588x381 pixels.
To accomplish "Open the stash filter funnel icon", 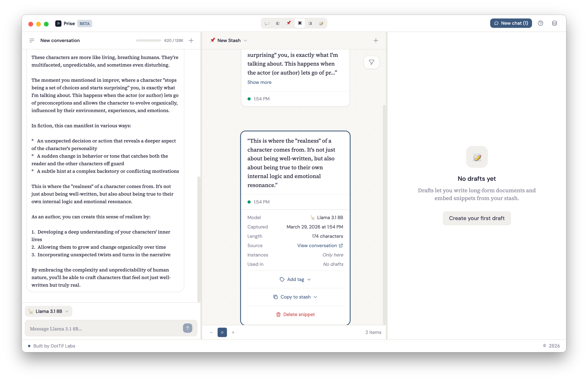I will tap(372, 62).
